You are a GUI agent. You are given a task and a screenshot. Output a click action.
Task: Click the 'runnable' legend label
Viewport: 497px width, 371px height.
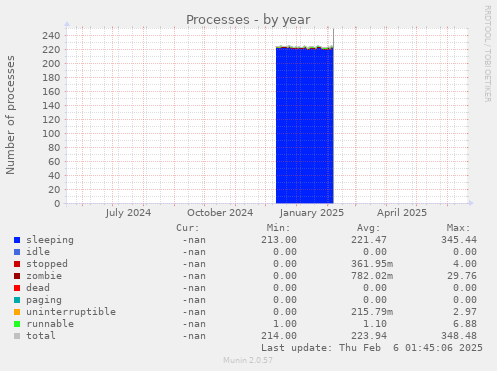[x=50, y=324]
